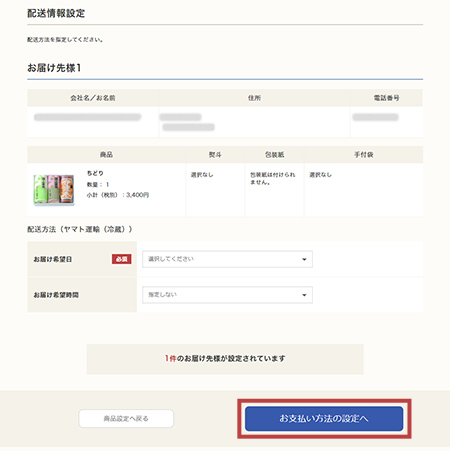Click the 配送方法(ヤマト運輸(冷蔵)) label

[80, 229]
